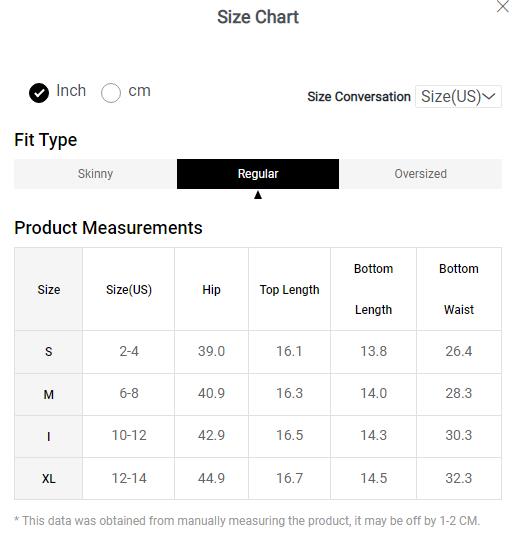The height and width of the screenshot is (537, 516).
Task: Choose the Oversized fit type tab
Action: point(420,174)
